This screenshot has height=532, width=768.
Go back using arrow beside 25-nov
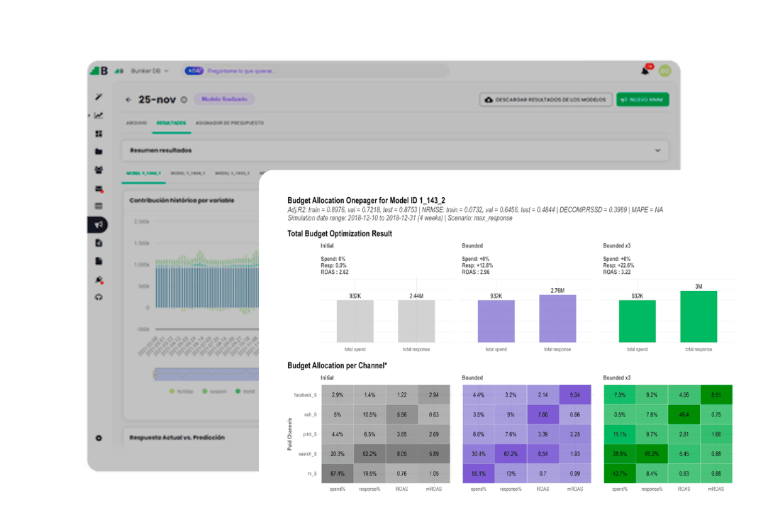128,99
